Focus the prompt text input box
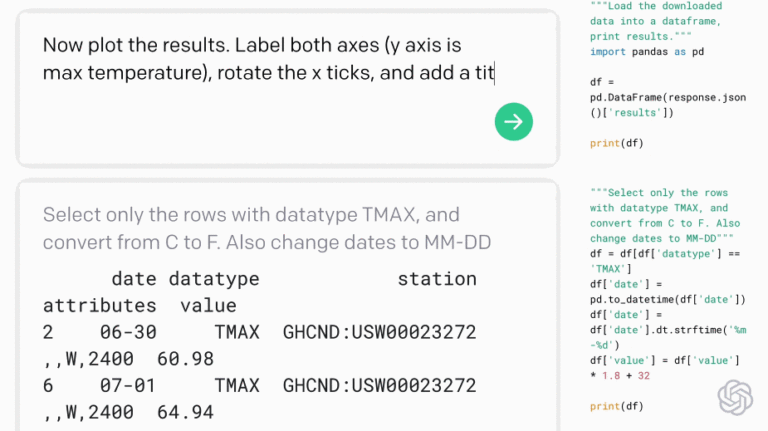The image size is (768, 431). tap(270, 59)
